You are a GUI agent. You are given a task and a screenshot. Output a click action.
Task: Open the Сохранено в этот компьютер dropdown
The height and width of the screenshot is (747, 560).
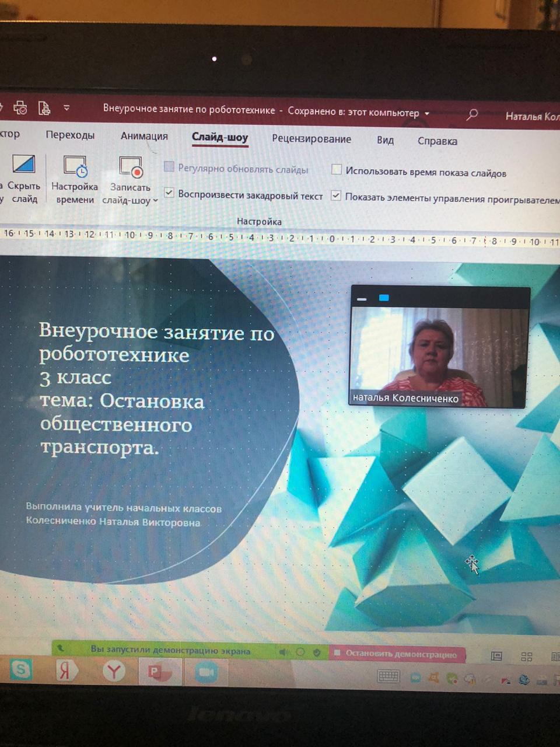[428, 113]
